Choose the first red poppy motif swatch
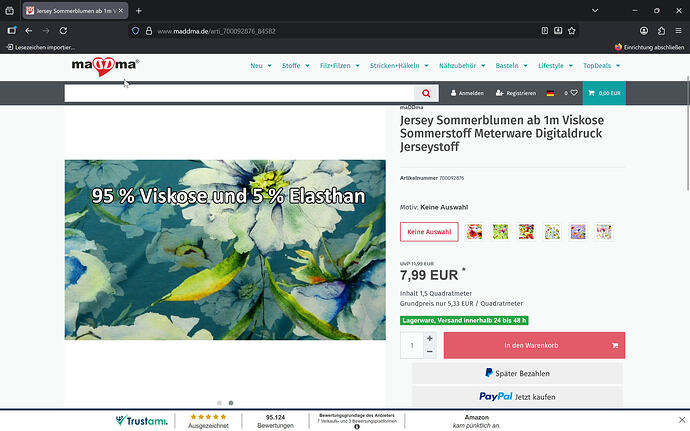The height and width of the screenshot is (431, 690). click(x=474, y=232)
